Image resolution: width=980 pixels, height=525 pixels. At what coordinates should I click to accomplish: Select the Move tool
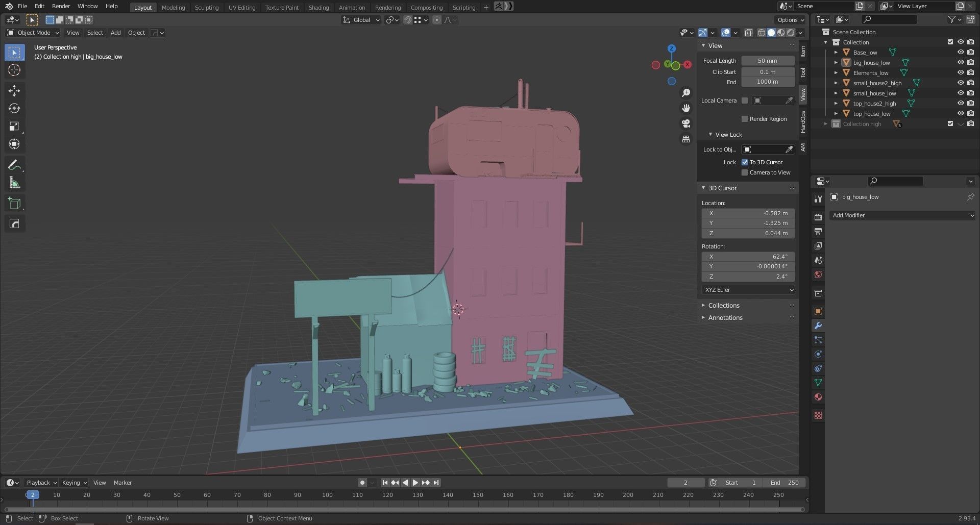14,91
